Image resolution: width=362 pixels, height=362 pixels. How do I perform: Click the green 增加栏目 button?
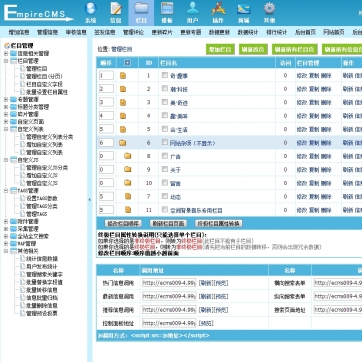click(220, 49)
